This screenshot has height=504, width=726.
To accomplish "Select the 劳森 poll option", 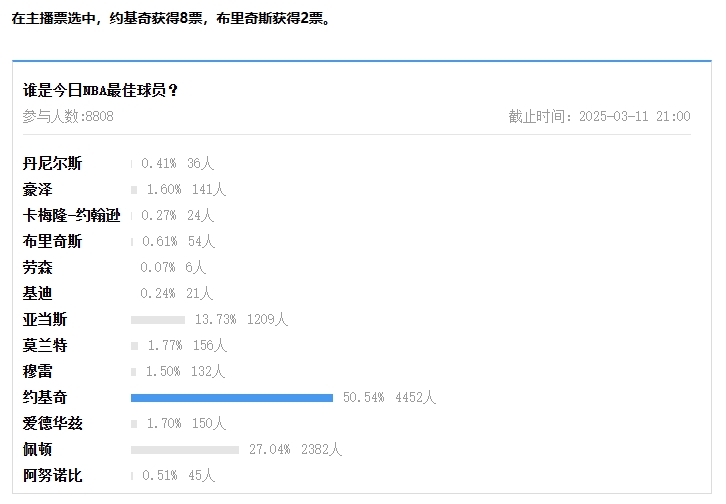I will click(38, 268).
